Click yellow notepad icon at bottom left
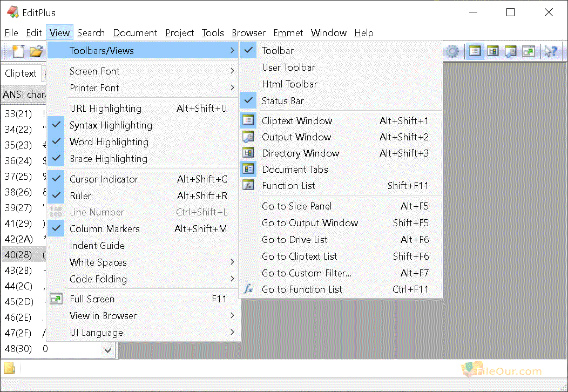This screenshot has height=392, width=568. pos(9,368)
